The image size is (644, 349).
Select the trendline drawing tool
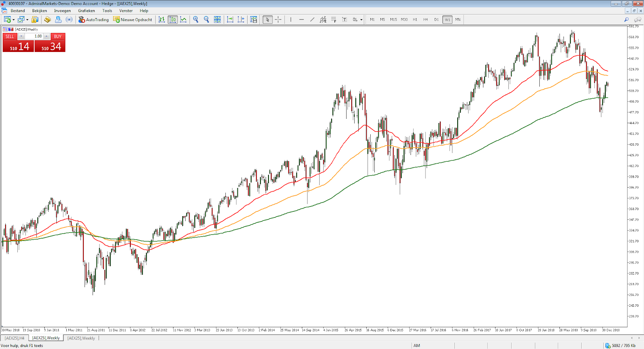[x=312, y=19]
